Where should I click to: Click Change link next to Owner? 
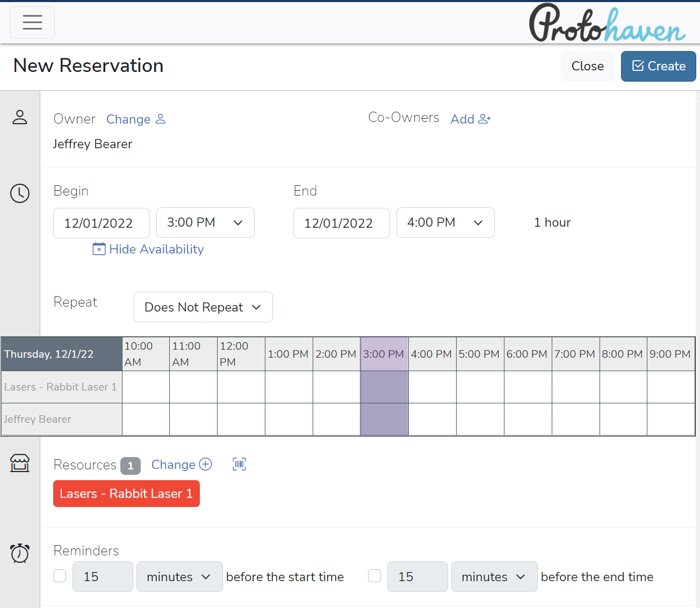click(x=135, y=119)
